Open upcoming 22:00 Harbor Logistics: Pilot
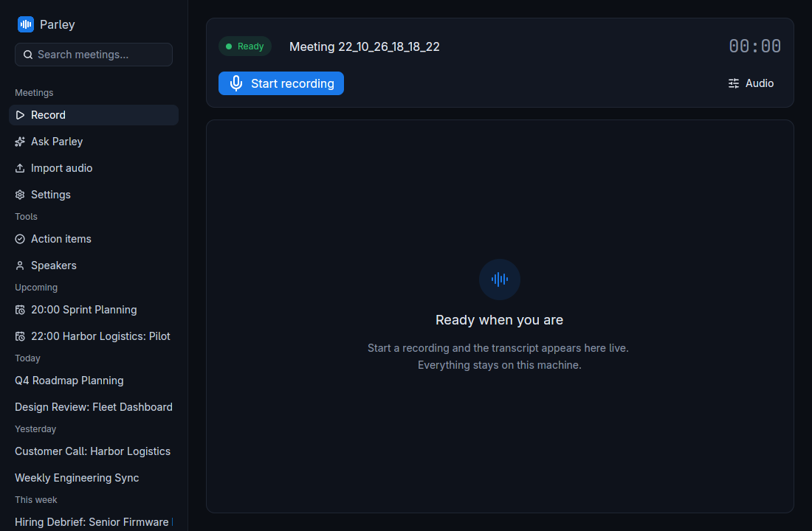 click(x=94, y=336)
